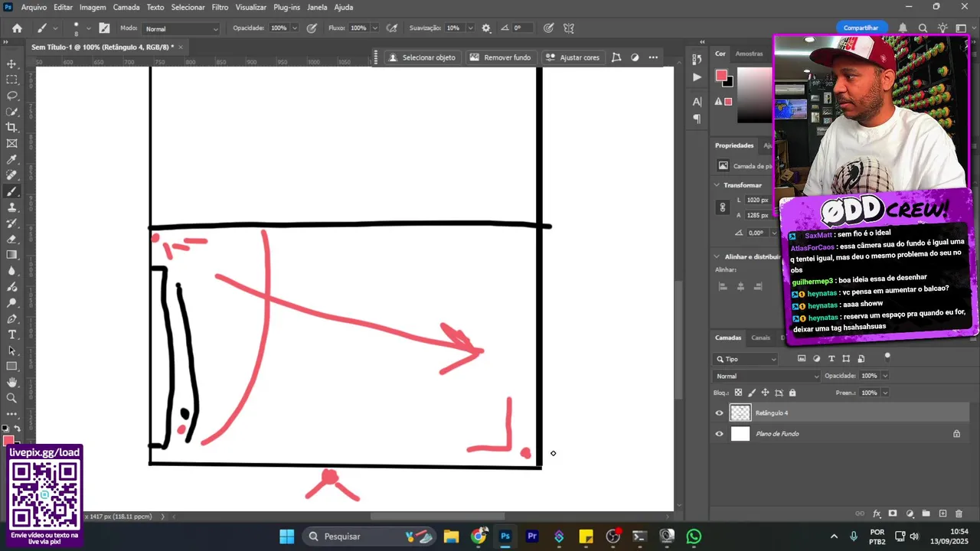Open Windows Start menu

pyautogui.click(x=286, y=536)
